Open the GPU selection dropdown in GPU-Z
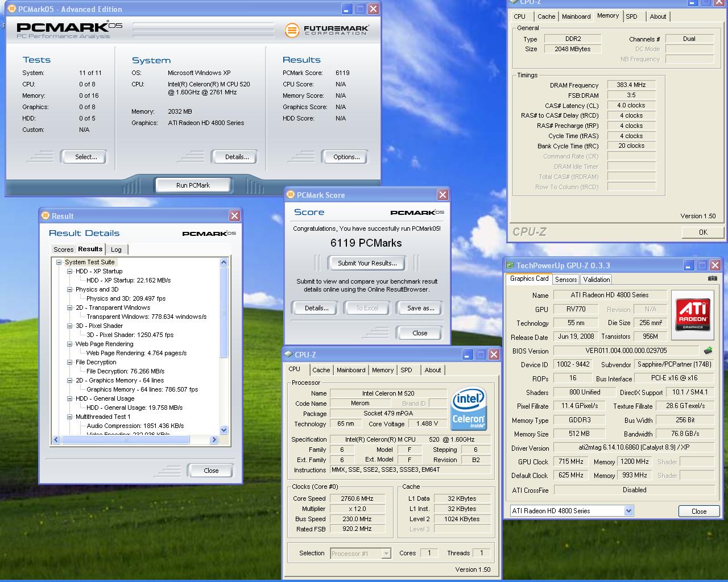Image resolution: width=728 pixels, height=582 pixels. pyautogui.click(x=628, y=511)
